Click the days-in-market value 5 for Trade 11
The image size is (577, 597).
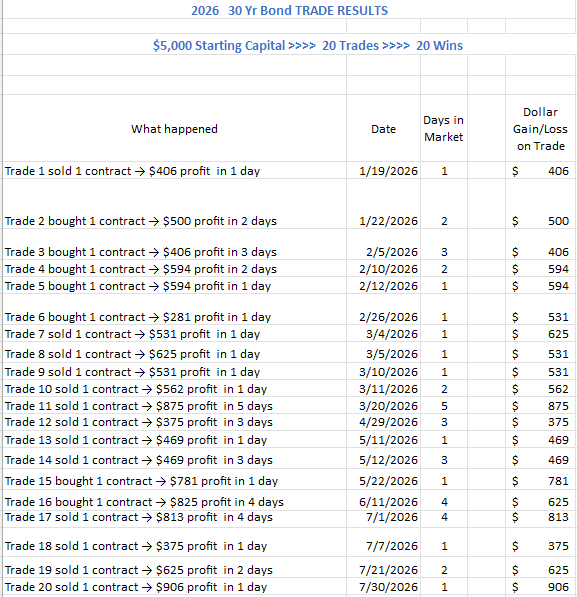444,406
